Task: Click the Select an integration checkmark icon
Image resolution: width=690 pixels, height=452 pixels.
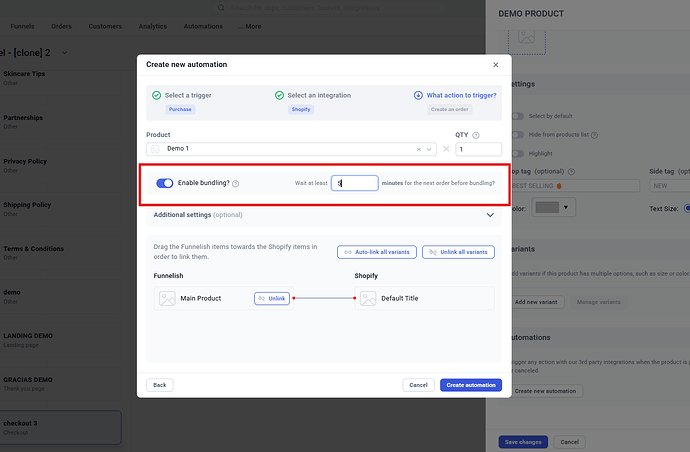Action: [279, 95]
